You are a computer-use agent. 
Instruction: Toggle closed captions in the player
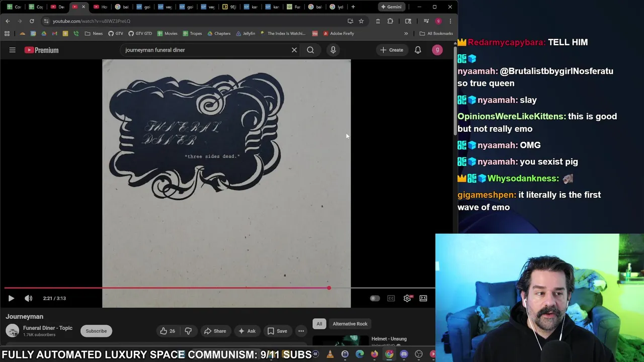[391, 298]
